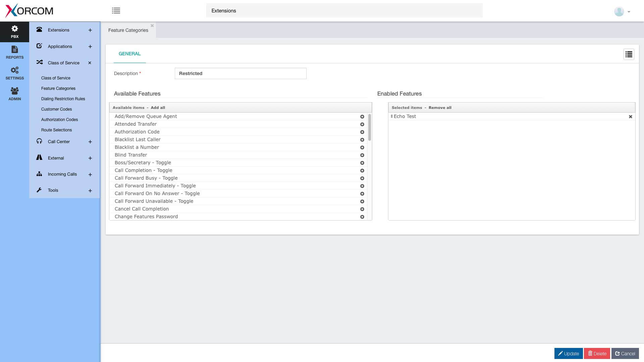This screenshot has height=362, width=644.
Task: Expand the Applications menu
Action: coord(90,47)
